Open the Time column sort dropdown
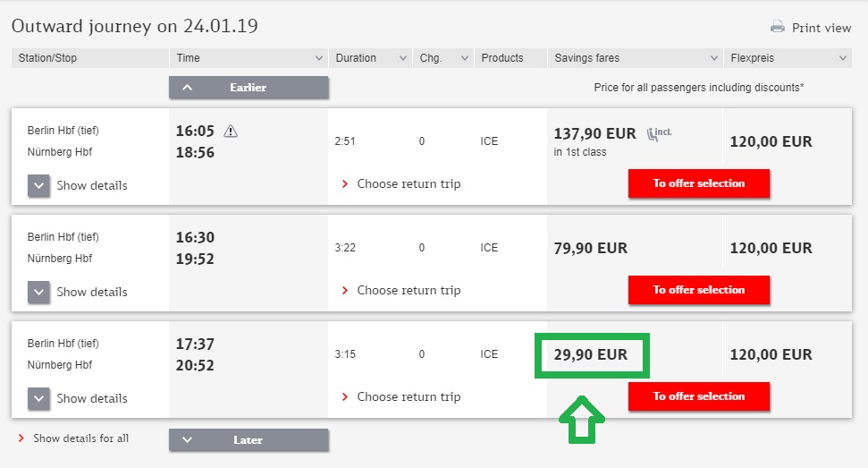Screen dimensions: 868x468 pos(318,58)
